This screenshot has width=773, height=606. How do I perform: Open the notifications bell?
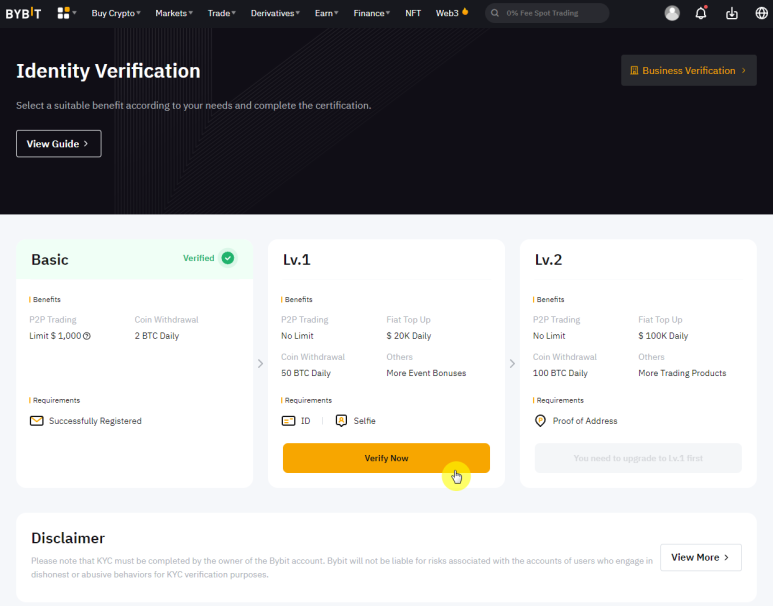coord(701,13)
